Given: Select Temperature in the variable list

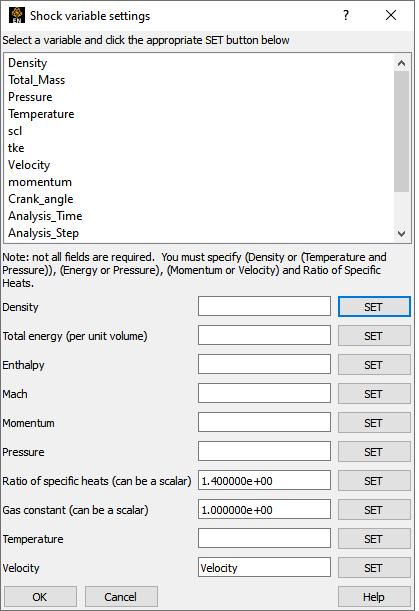Looking at the screenshot, I should 41,114.
